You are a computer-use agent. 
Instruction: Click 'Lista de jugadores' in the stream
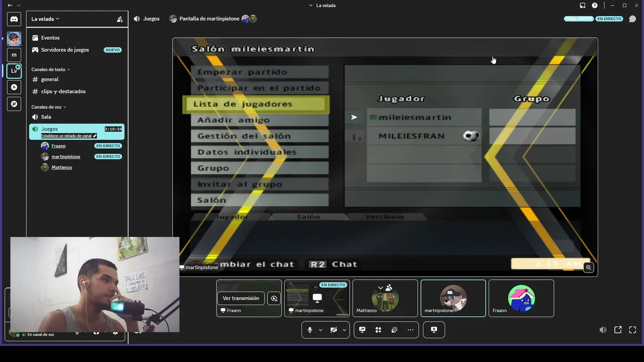coord(256,104)
